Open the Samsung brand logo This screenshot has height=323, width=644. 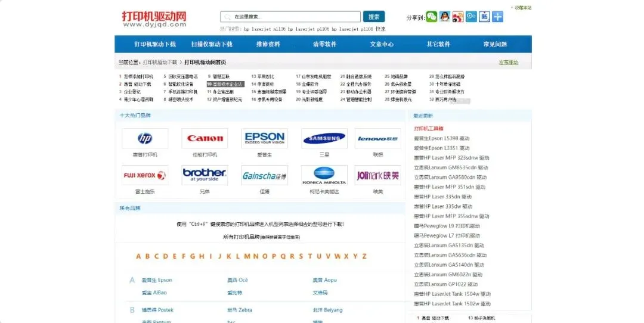click(x=324, y=138)
